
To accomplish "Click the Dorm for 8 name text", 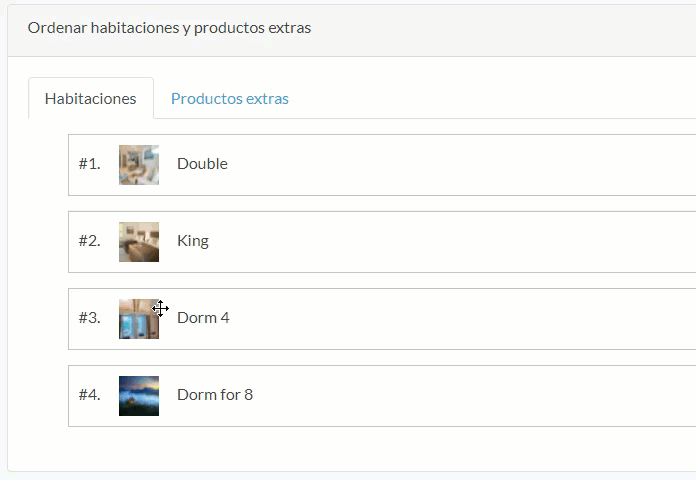I will coord(215,395).
